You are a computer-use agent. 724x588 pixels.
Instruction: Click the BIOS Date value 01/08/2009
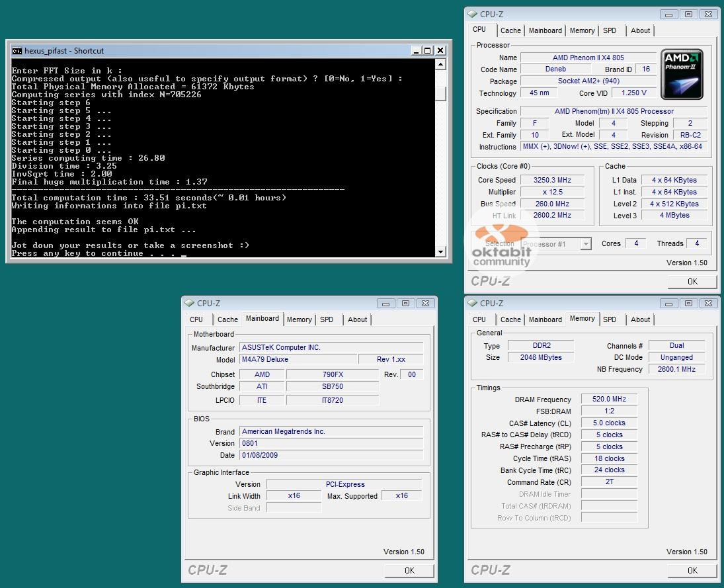point(331,456)
